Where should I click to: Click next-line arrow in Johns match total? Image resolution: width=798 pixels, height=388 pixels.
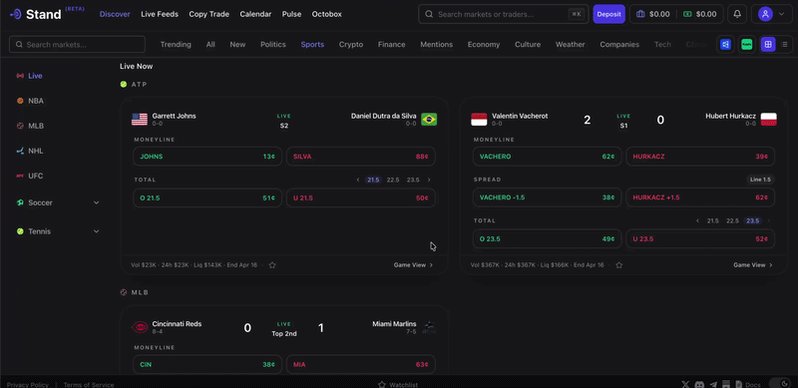click(x=429, y=180)
